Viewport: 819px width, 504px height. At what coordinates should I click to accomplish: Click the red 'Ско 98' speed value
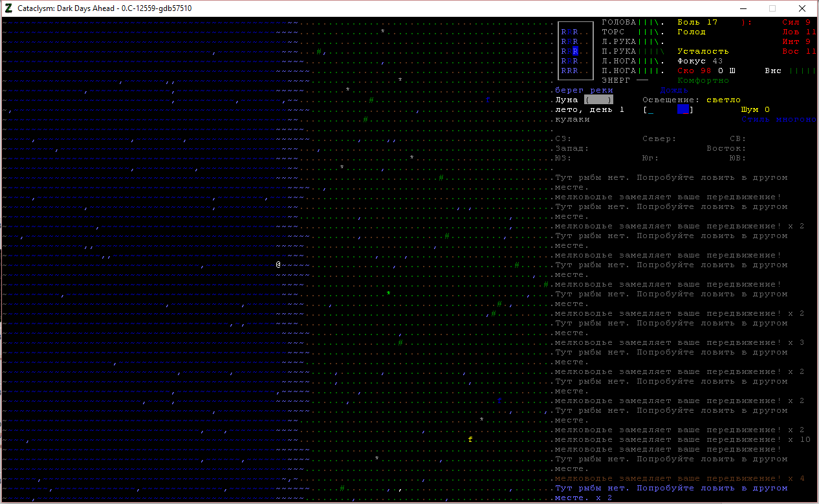point(694,71)
